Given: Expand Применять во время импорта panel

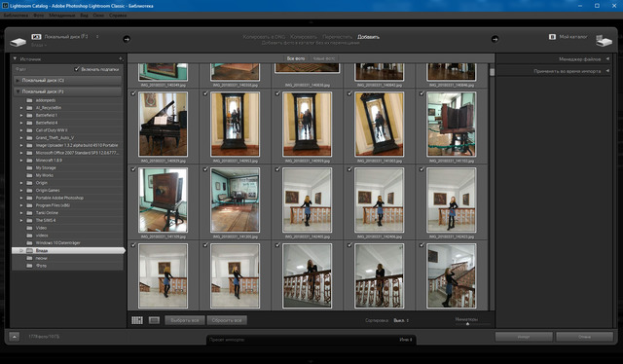Looking at the screenshot, I should click(607, 71).
